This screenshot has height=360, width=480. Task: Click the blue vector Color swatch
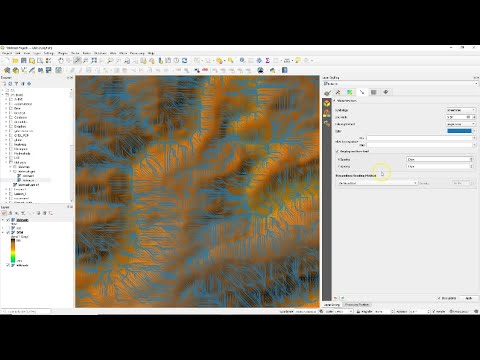(459, 131)
